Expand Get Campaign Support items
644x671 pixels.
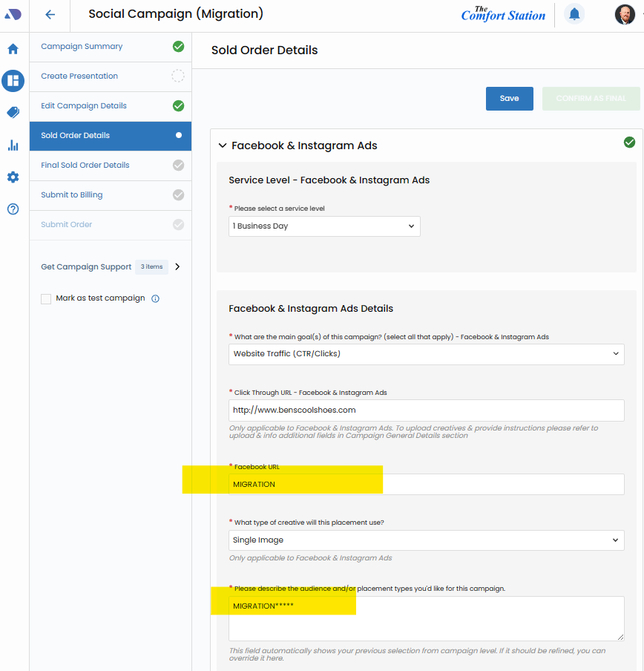coord(177,266)
